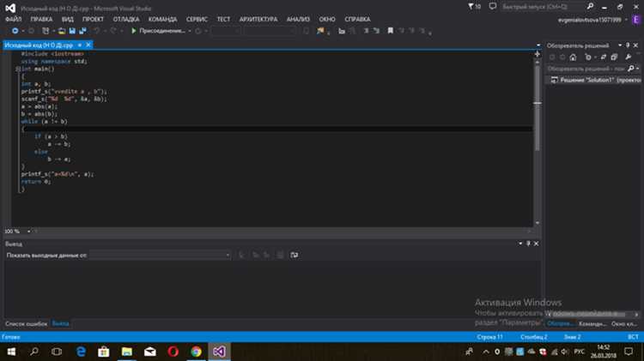
Task: Click the РУС keyboard language indicator
Action: click(579, 352)
